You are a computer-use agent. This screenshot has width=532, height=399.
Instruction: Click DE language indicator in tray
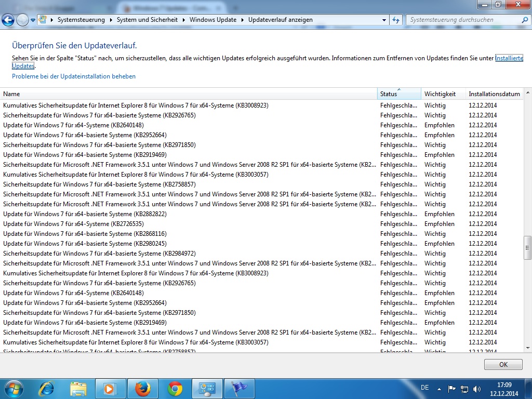coord(425,388)
